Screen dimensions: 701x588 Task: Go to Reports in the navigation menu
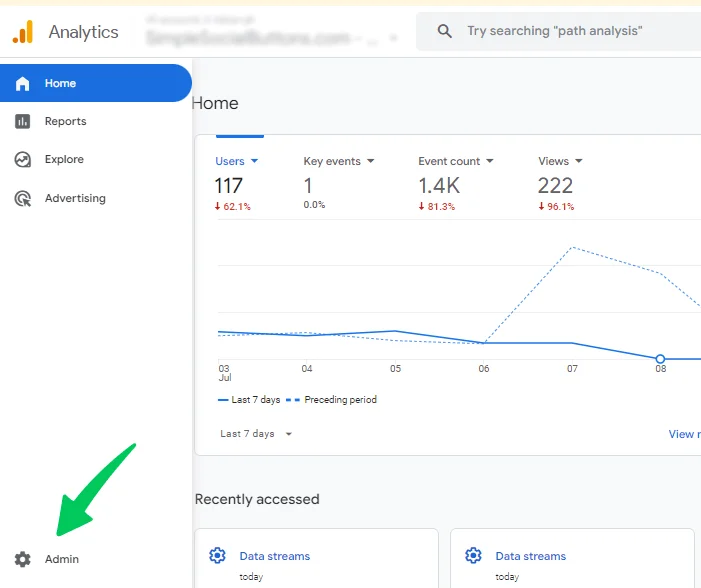pos(65,121)
